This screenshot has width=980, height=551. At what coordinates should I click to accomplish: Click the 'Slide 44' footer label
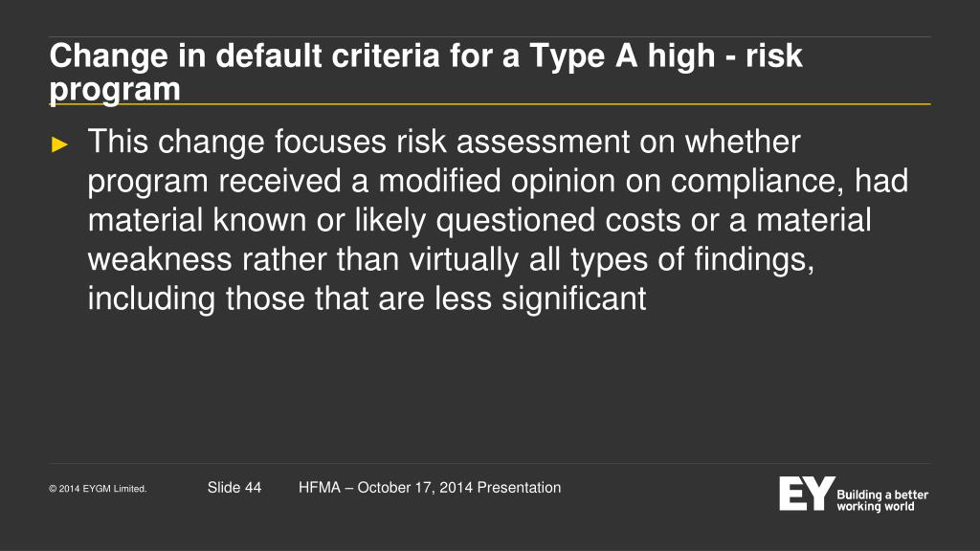234,487
